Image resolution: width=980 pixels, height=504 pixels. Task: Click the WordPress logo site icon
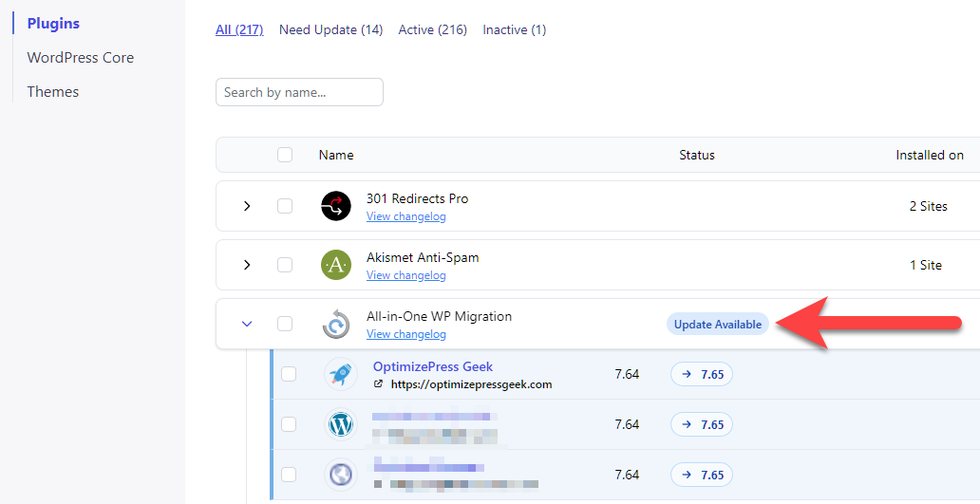pos(340,424)
